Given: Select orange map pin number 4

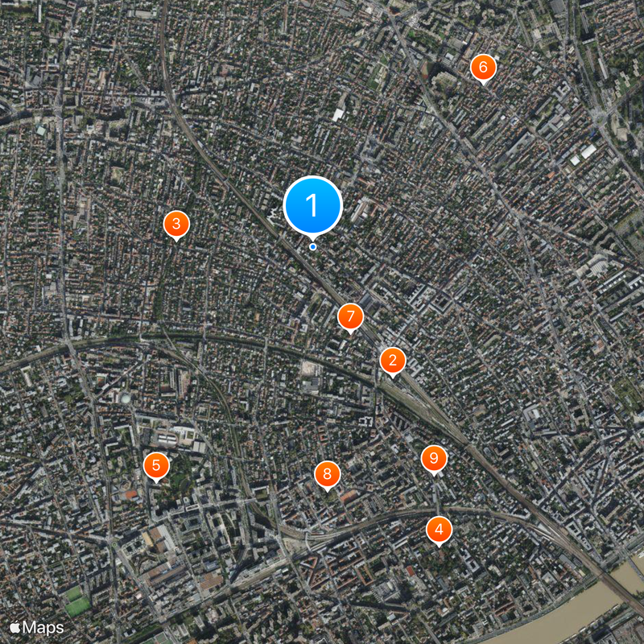Looking at the screenshot, I should click(439, 530).
